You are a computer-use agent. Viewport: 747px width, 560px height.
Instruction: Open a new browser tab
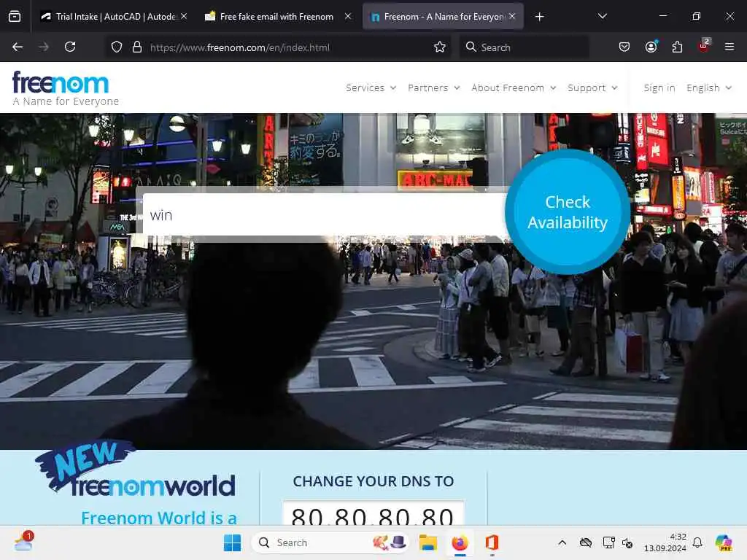(539, 17)
